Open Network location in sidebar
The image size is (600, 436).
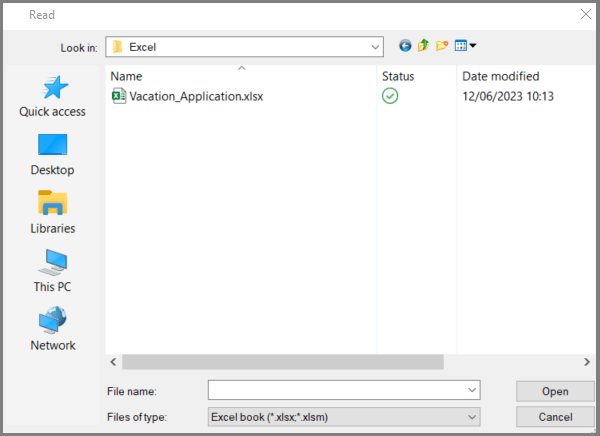point(52,328)
